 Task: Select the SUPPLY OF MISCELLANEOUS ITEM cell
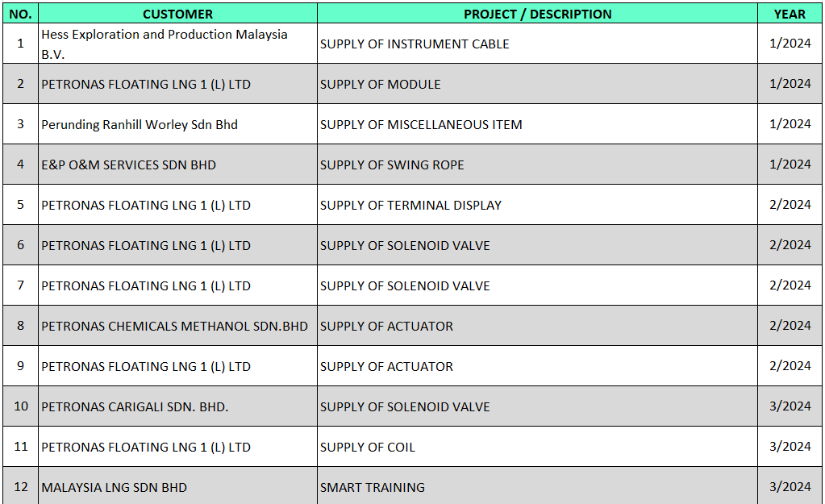tap(537, 124)
